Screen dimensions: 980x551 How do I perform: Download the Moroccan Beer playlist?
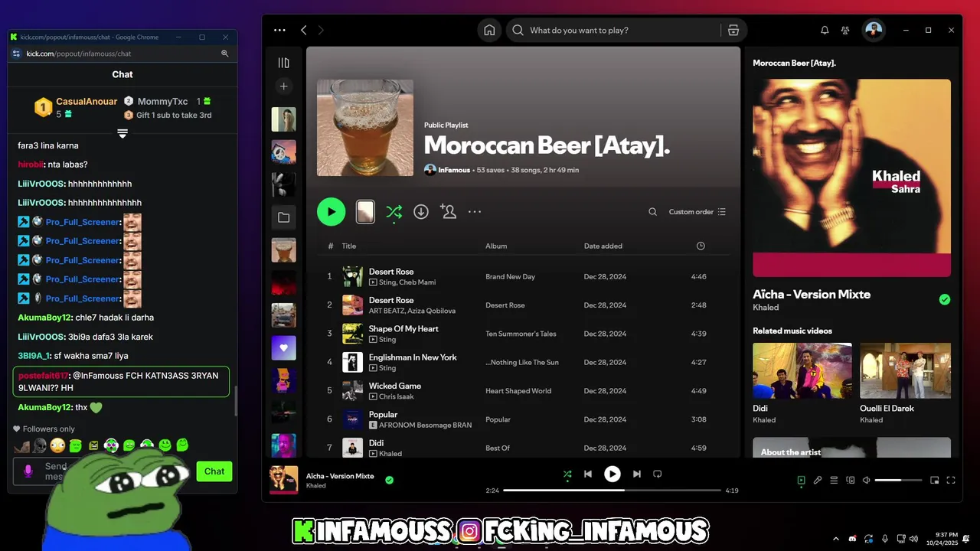click(421, 212)
